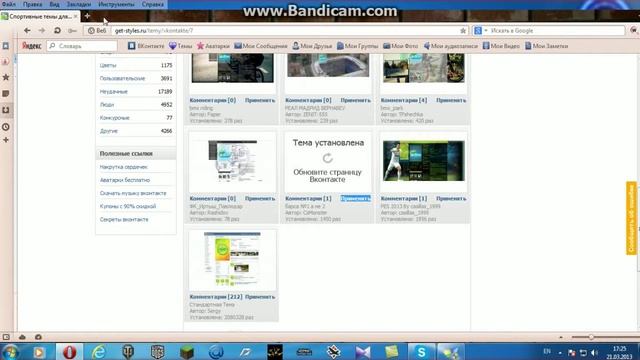
Task: Click the Стандартная Тема thumbnail
Action: 232,259
